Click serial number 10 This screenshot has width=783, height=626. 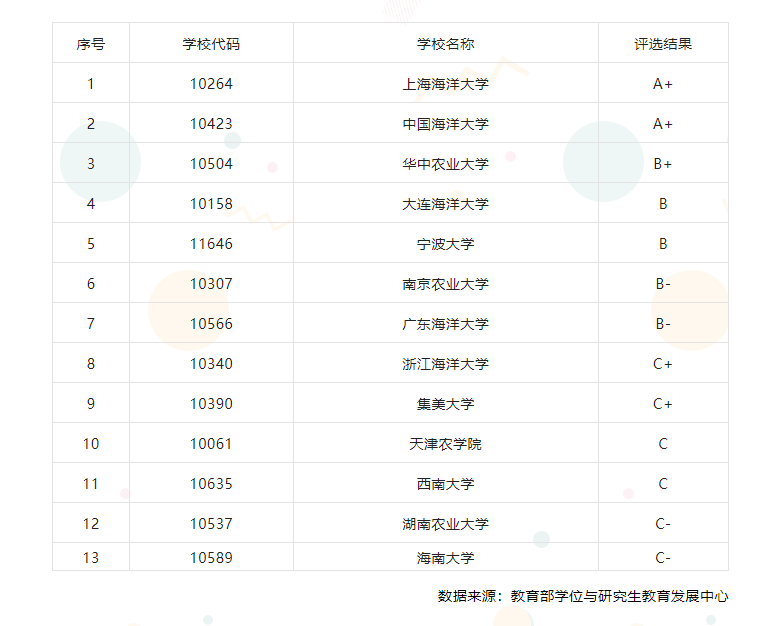[91, 443]
